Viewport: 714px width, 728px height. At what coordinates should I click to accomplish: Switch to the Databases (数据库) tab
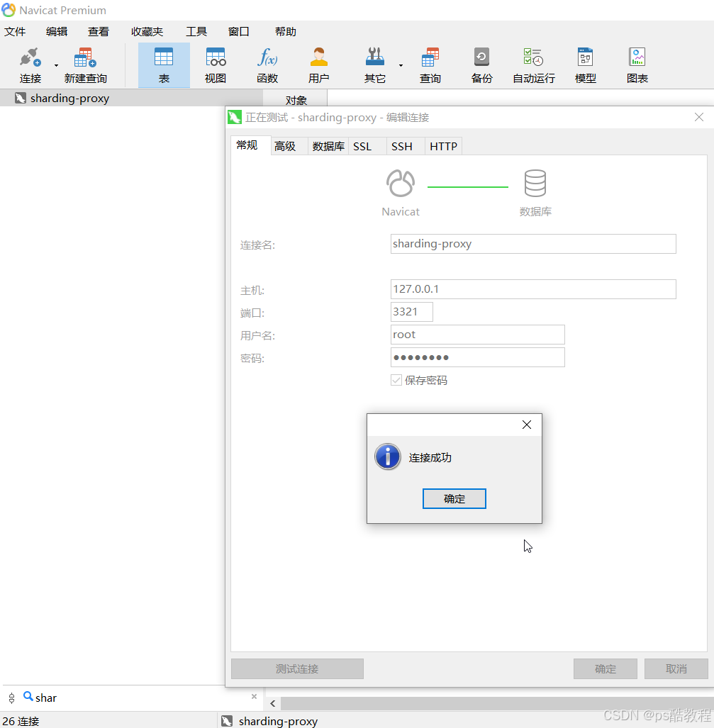point(328,146)
